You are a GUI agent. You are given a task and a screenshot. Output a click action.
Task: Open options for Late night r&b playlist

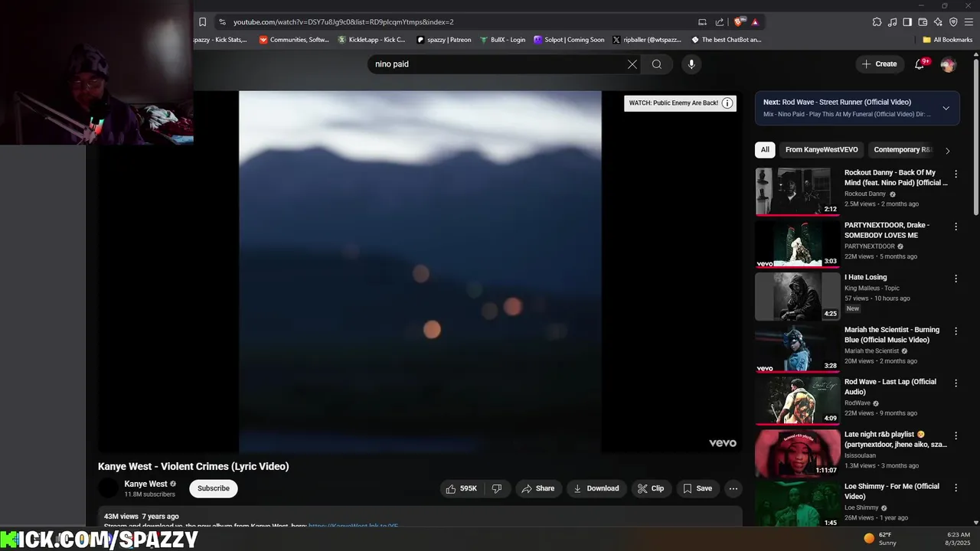click(x=955, y=435)
